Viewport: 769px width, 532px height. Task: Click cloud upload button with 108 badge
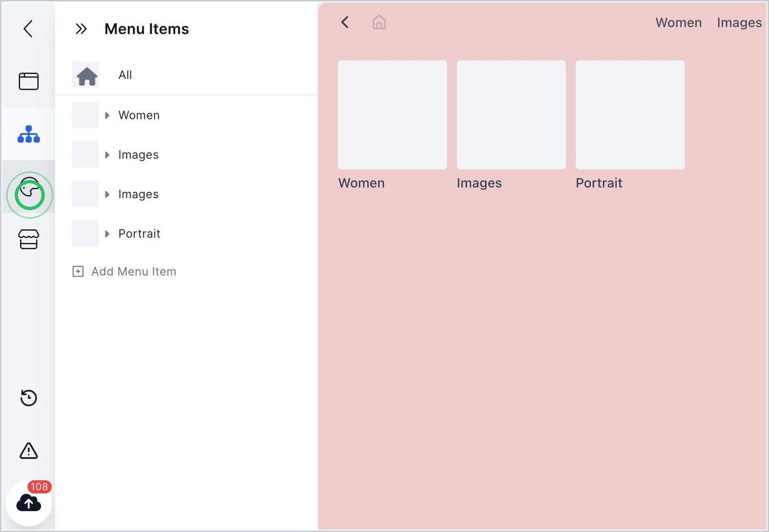(x=29, y=503)
